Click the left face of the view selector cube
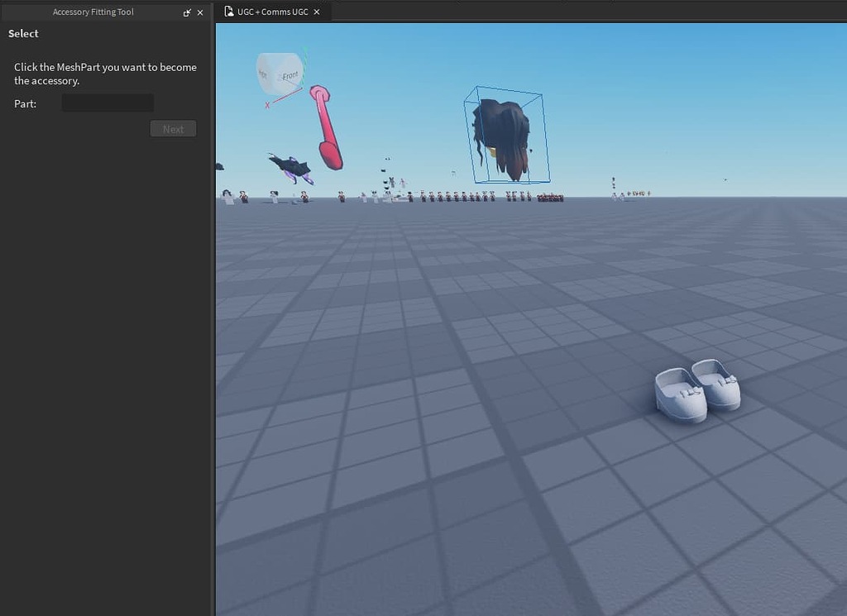Image resolution: width=847 pixels, height=616 pixels. pyautogui.click(x=263, y=74)
